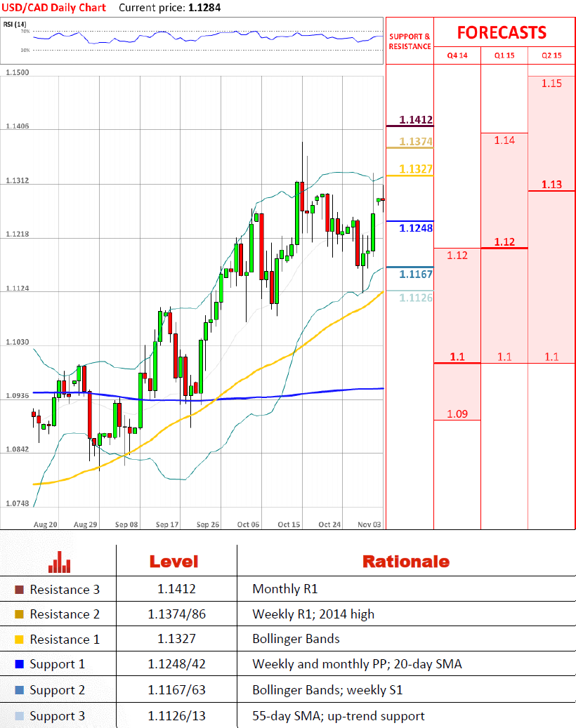
Task: Click the Support 1 row label
Action: [x=57, y=664]
